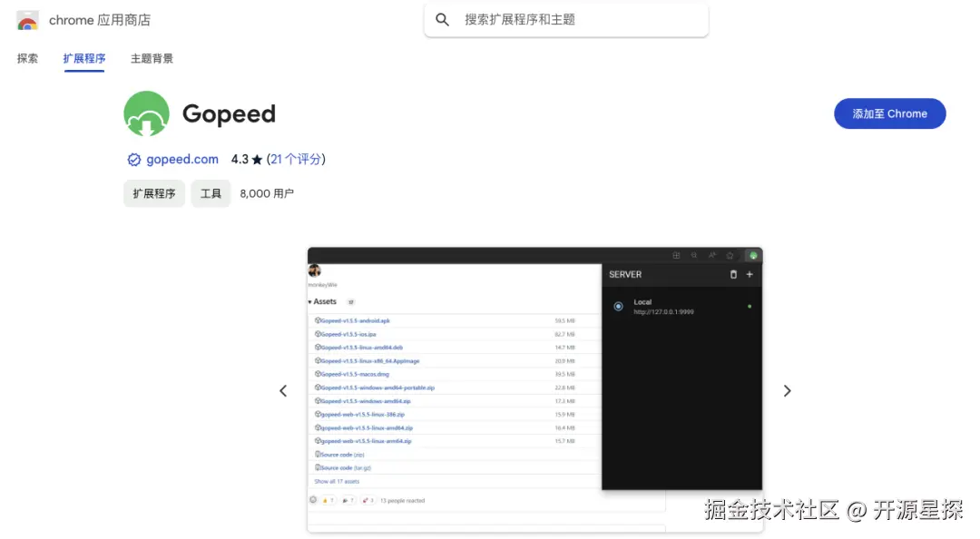Click the right arrow to view next screenshot

[787, 390]
